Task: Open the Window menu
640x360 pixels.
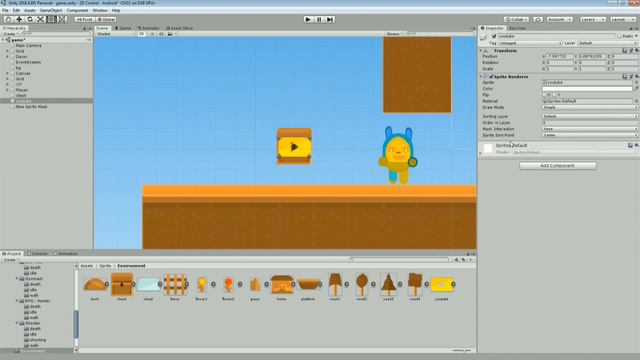Action: coord(100,10)
